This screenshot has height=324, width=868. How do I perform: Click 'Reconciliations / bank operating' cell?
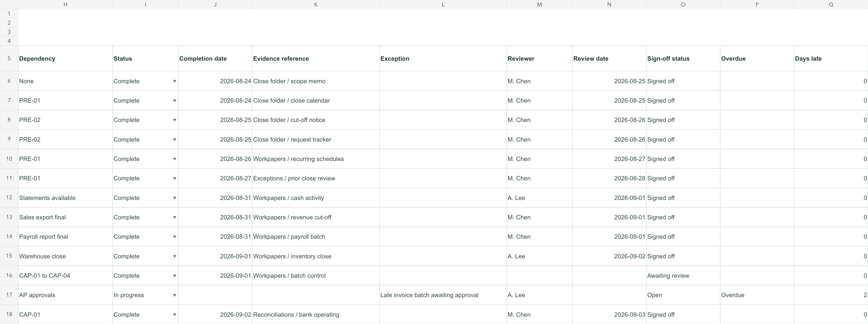pyautogui.click(x=316, y=315)
